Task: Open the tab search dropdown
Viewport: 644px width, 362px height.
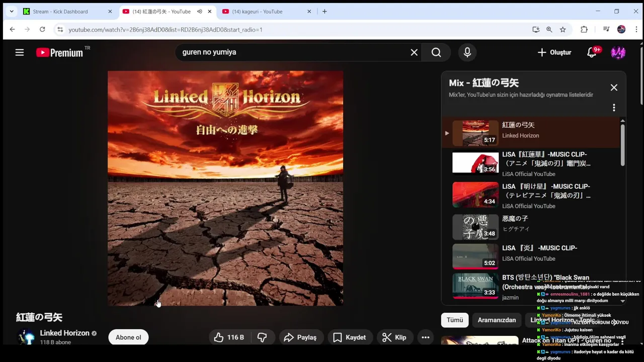Action: pyautogui.click(x=12, y=12)
